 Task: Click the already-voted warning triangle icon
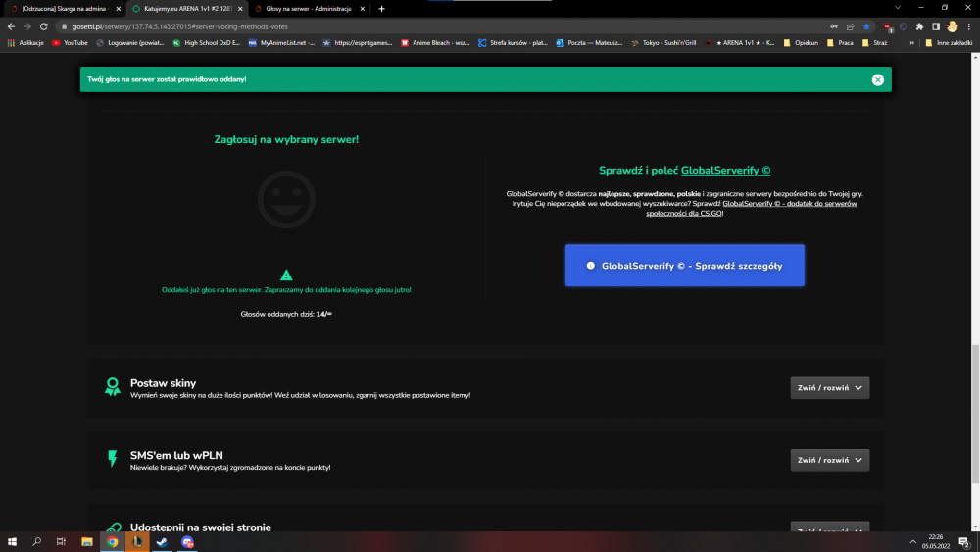tap(286, 276)
